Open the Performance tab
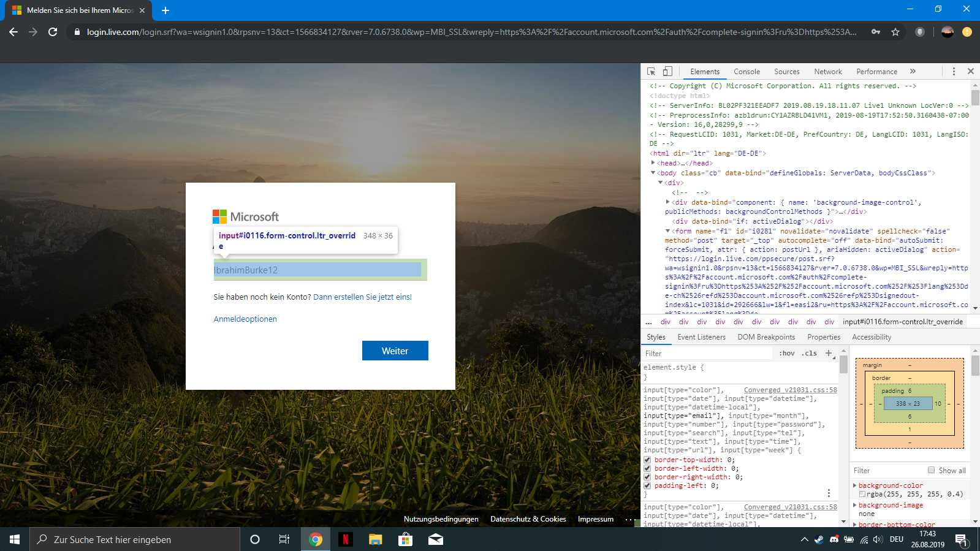Image resolution: width=980 pixels, height=551 pixels. coord(877,72)
